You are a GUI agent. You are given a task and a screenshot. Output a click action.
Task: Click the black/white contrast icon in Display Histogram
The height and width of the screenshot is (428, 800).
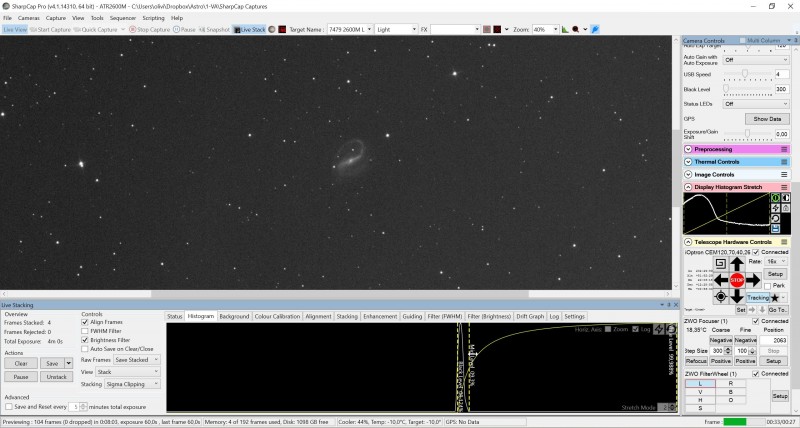[786, 198]
